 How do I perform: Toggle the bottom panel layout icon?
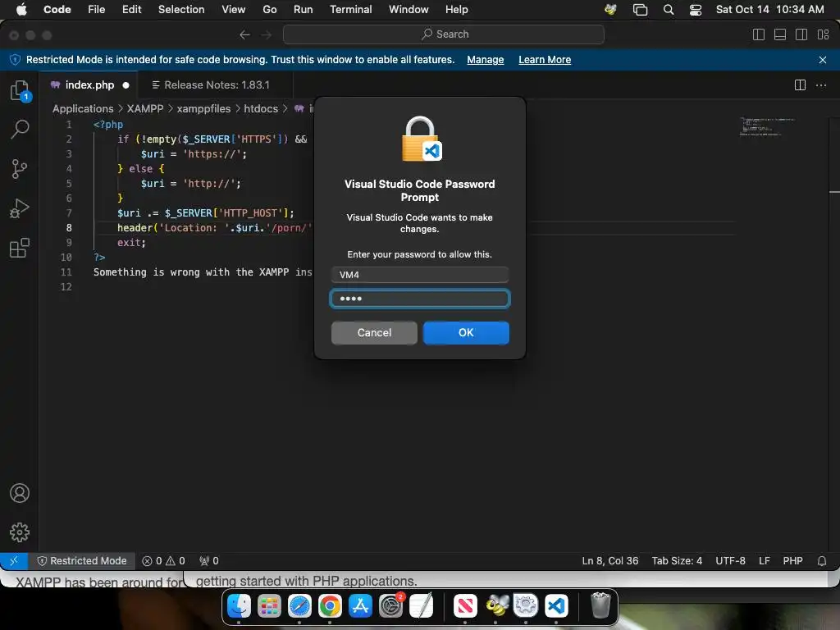780,34
